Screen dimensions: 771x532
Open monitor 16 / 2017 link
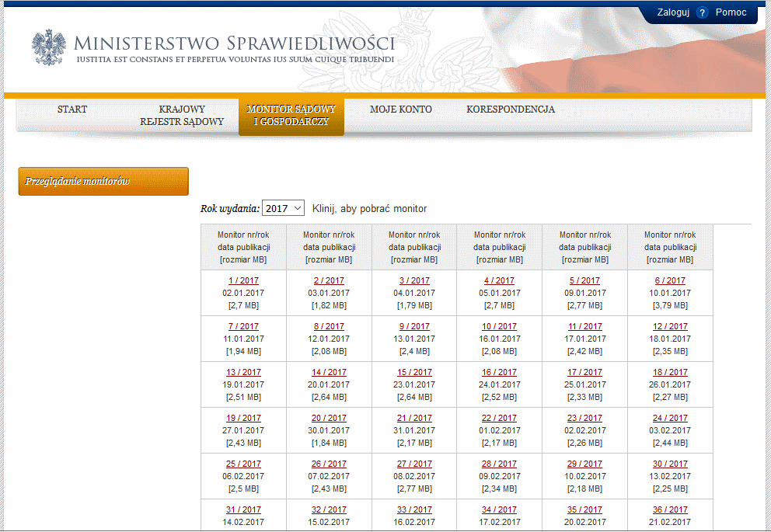click(499, 372)
